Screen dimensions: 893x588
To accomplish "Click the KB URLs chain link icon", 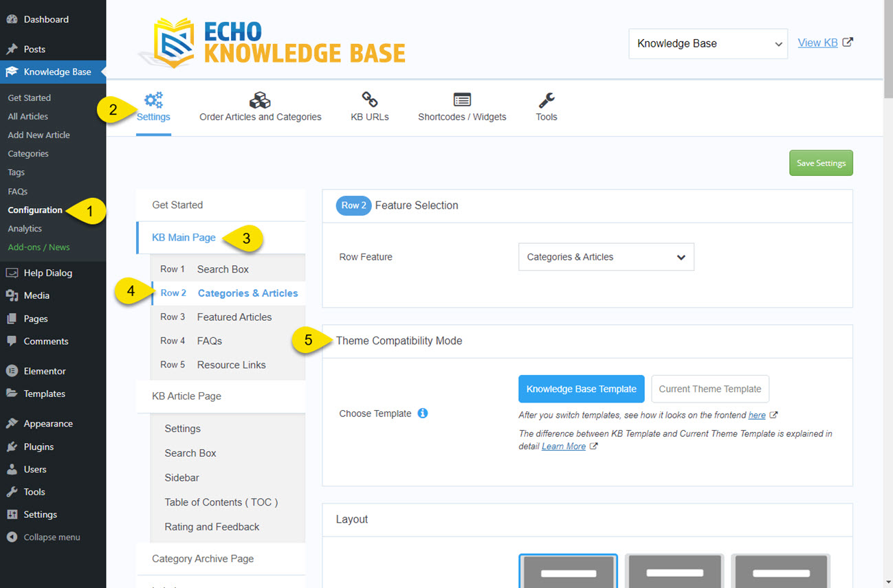I will tap(370, 100).
